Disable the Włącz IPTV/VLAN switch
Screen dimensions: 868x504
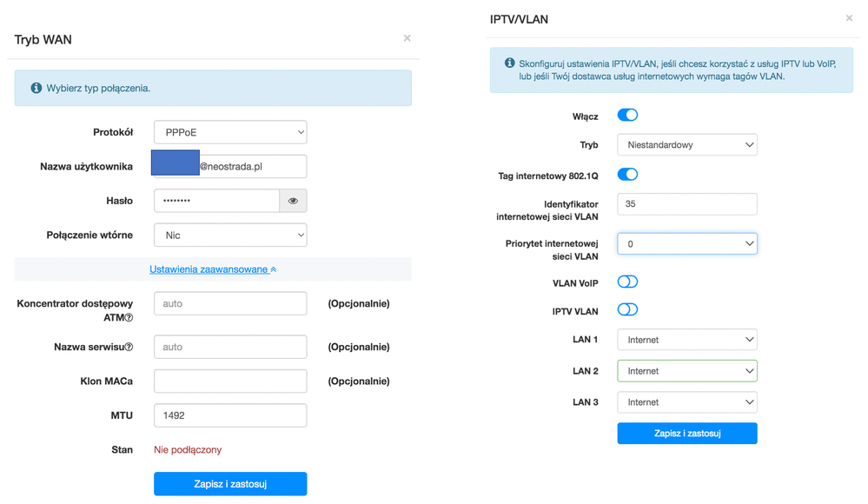click(x=627, y=116)
